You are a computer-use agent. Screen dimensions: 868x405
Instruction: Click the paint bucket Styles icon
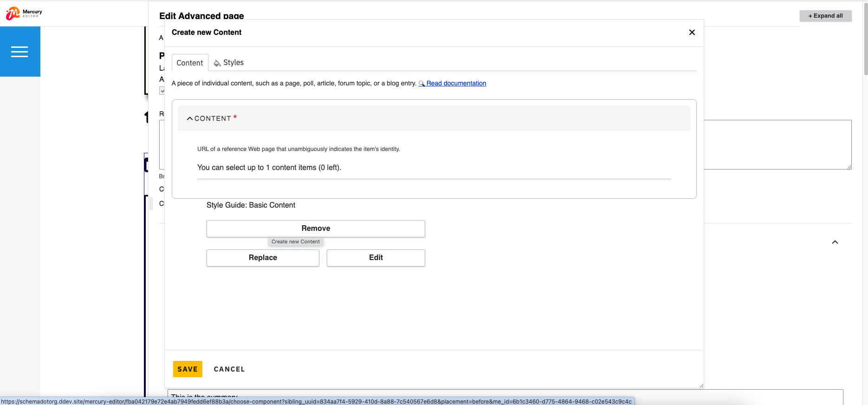click(x=217, y=63)
